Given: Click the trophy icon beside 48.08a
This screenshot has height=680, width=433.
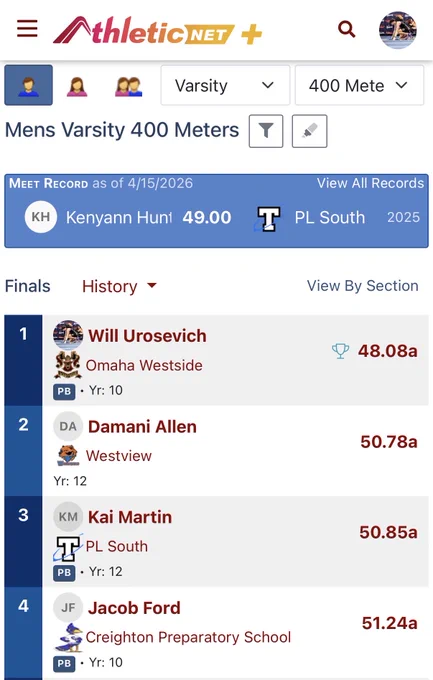Looking at the screenshot, I should (x=341, y=350).
